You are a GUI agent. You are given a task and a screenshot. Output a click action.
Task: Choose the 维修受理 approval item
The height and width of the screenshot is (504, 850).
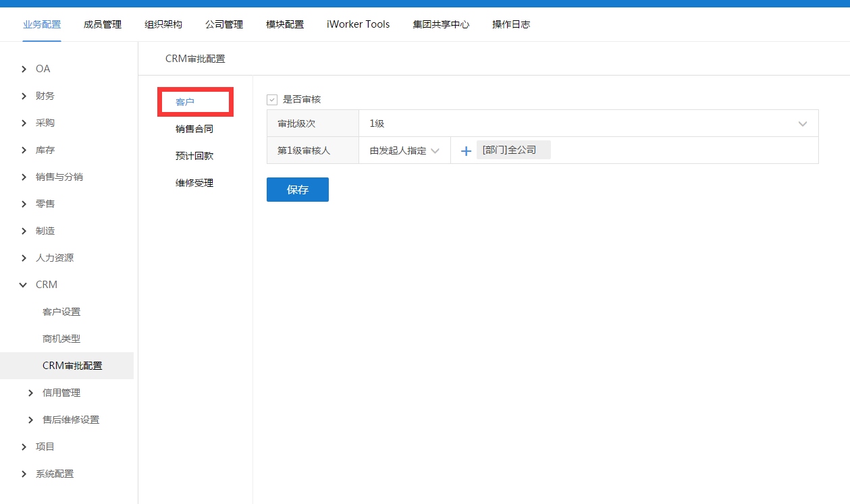(x=194, y=183)
